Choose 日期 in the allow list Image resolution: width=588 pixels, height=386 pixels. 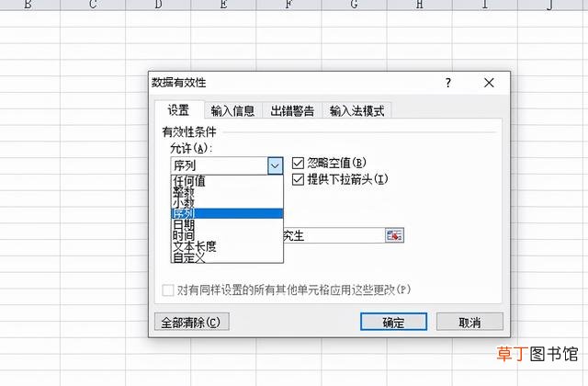coord(227,224)
